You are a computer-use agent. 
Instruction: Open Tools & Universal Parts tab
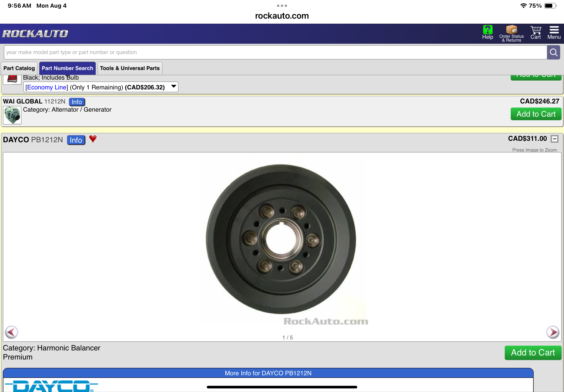click(130, 68)
